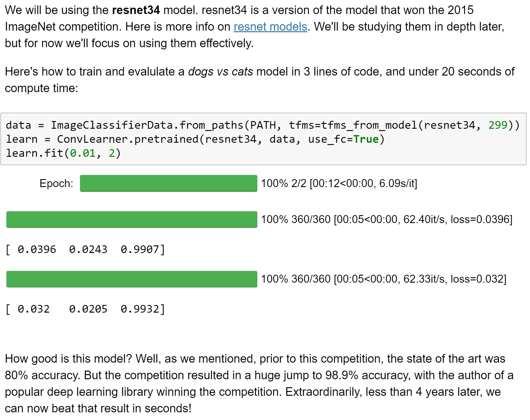Screen dimensions: 530x420
Task: Click the green 299 value in code
Action: tap(498, 125)
